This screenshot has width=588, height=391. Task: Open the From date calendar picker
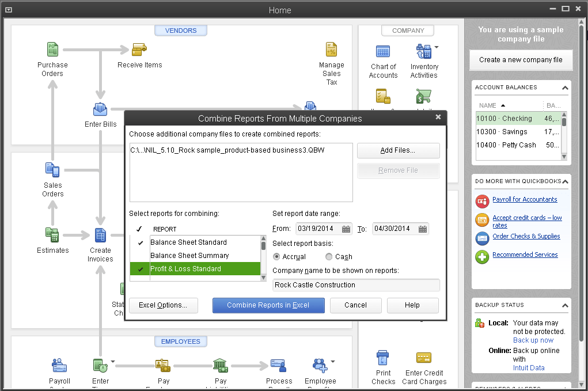[346, 229]
